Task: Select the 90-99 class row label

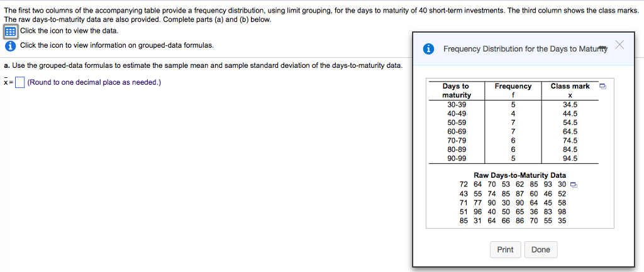Action: [457, 159]
